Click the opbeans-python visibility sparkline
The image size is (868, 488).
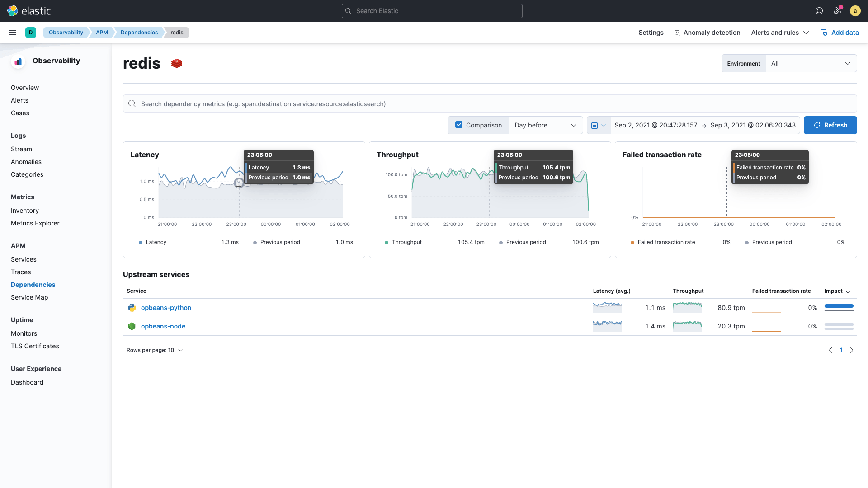click(x=607, y=307)
